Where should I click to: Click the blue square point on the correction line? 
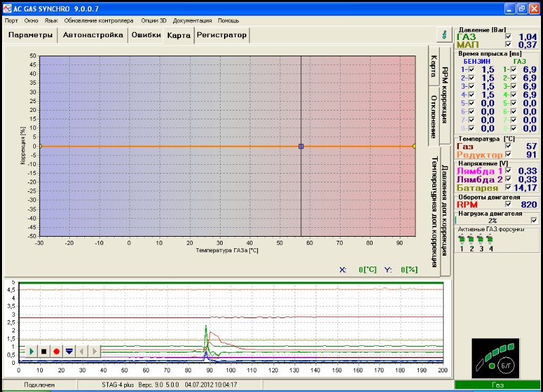pos(301,146)
